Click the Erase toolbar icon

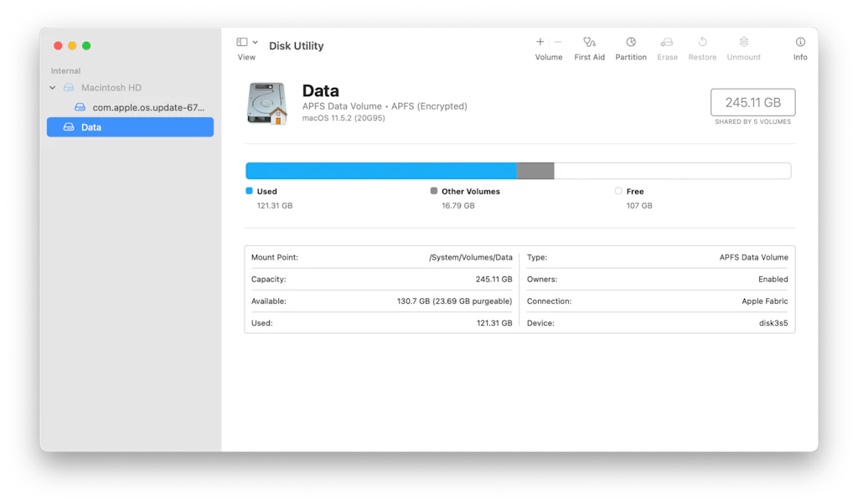[666, 42]
